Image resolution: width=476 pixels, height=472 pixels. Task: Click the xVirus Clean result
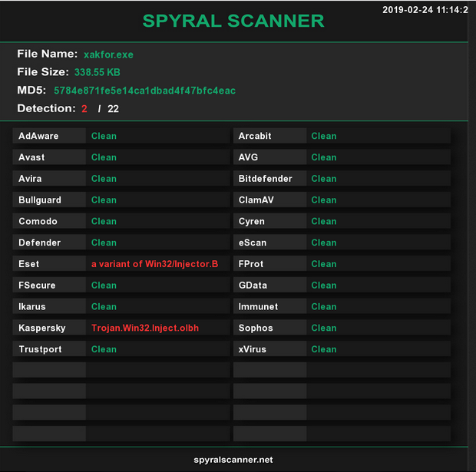coord(323,349)
